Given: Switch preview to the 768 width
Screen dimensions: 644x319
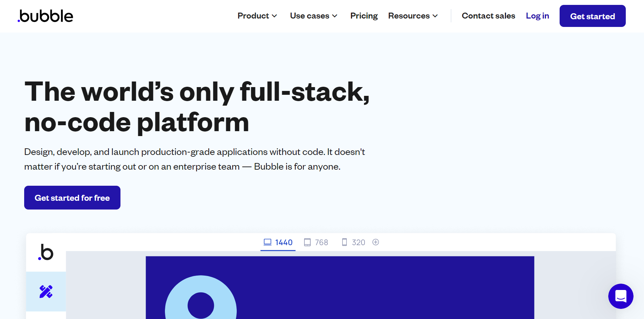Looking at the screenshot, I should (321, 242).
